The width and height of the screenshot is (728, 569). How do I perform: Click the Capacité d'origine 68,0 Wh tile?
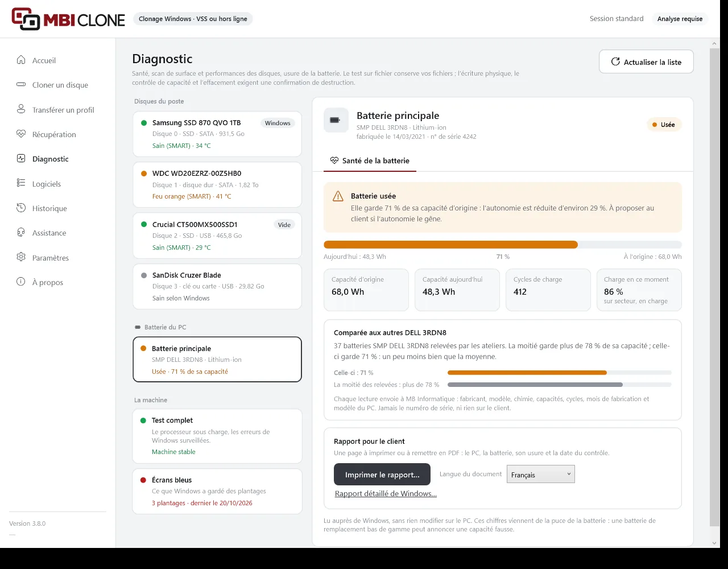366,290
